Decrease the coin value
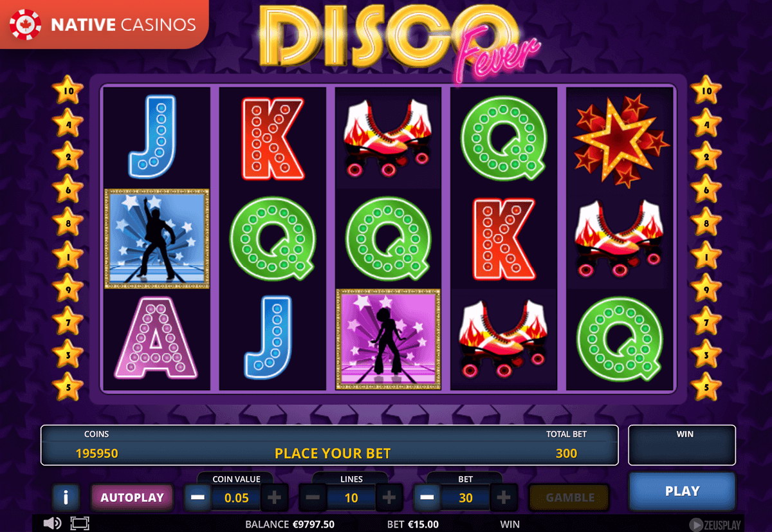This screenshot has height=532, width=772. click(198, 497)
